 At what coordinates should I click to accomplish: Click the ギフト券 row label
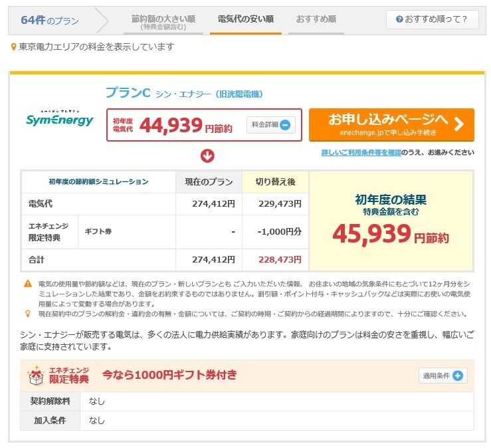point(98,231)
